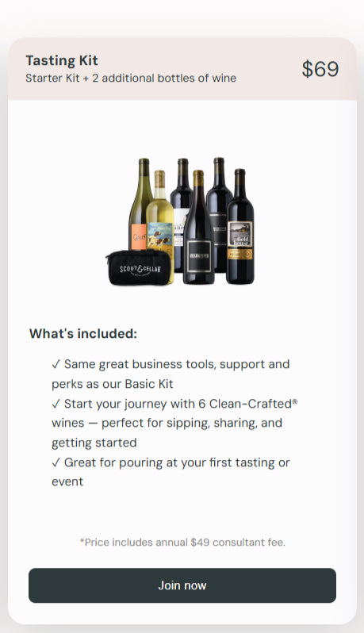
Task: Click checkmark beside business tools item
Action: click(56, 364)
